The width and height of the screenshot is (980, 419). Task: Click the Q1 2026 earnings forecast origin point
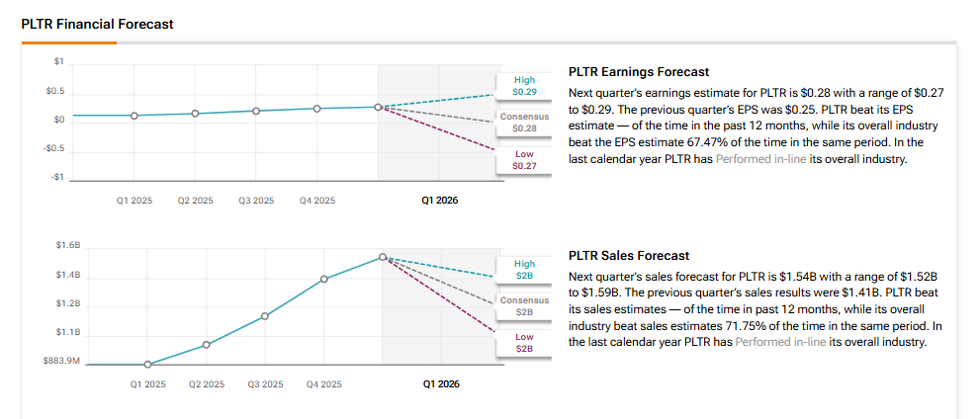pyautogui.click(x=378, y=107)
